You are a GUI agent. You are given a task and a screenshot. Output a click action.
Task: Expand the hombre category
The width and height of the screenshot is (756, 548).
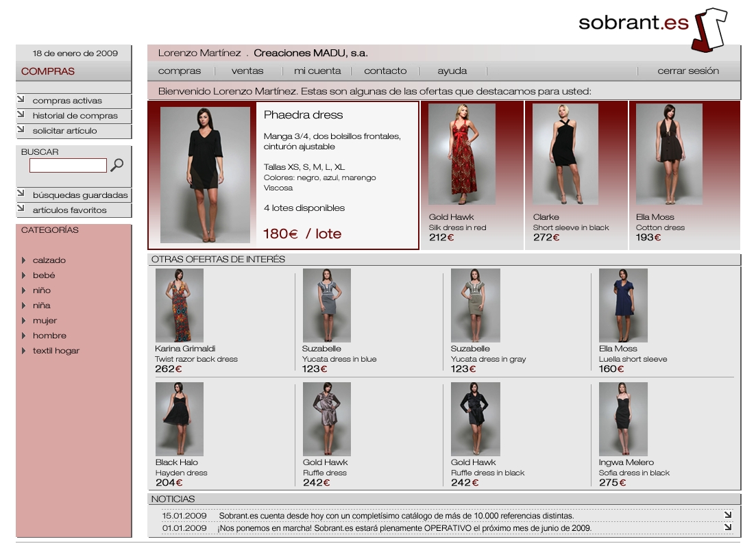pos(23,336)
